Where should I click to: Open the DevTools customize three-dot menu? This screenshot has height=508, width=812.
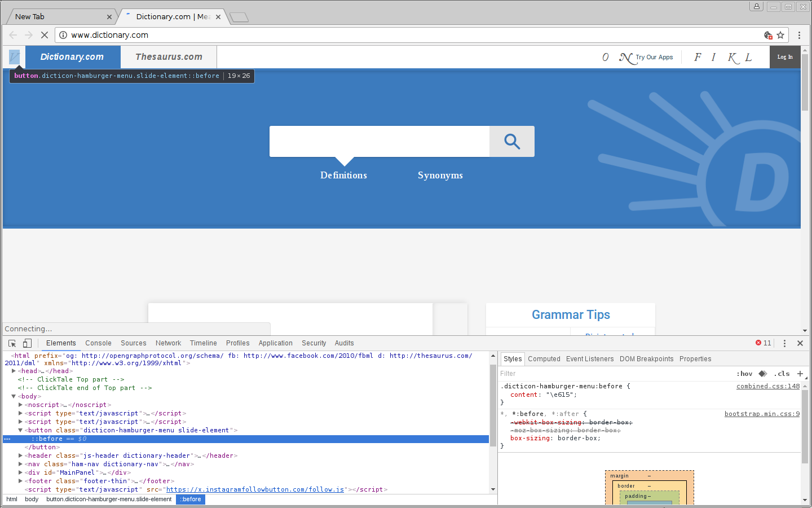pos(784,343)
